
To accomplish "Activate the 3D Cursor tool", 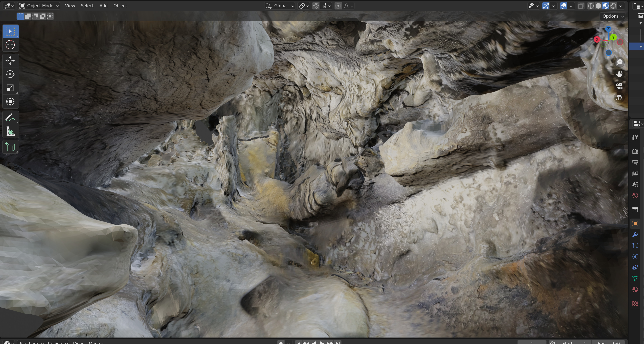I will click(x=10, y=45).
